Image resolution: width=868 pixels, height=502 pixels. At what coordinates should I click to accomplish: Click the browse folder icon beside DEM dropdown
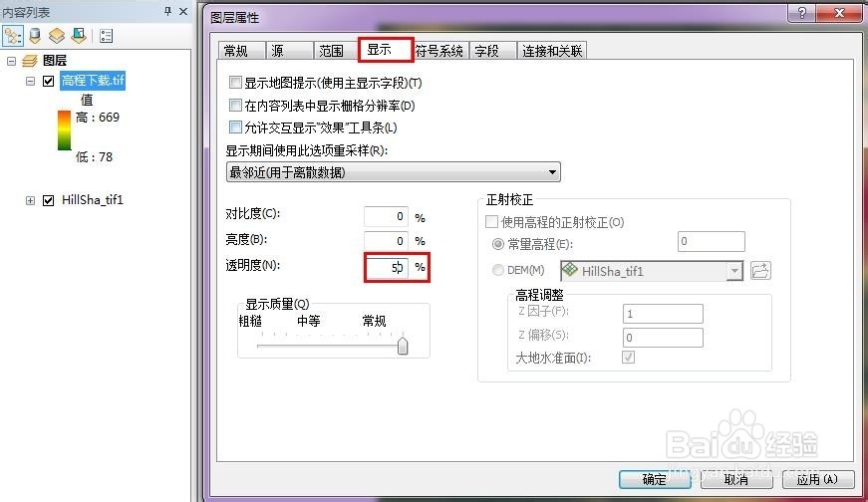[x=760, y=271]
